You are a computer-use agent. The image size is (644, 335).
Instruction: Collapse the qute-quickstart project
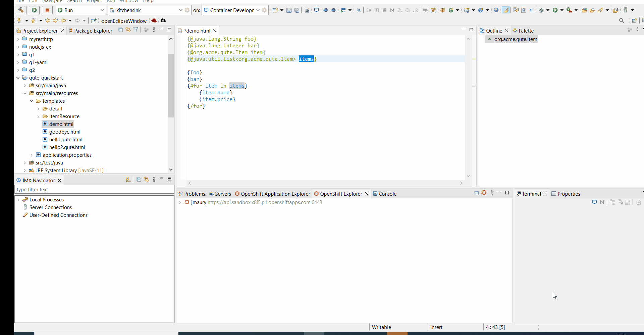pos(18,78)
